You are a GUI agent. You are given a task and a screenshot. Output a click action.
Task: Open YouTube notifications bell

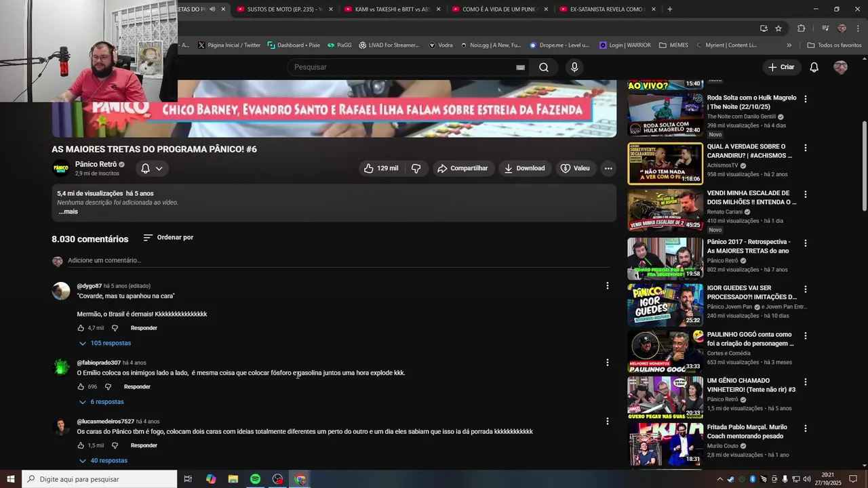pyautogui.click(x=814, y=67)
